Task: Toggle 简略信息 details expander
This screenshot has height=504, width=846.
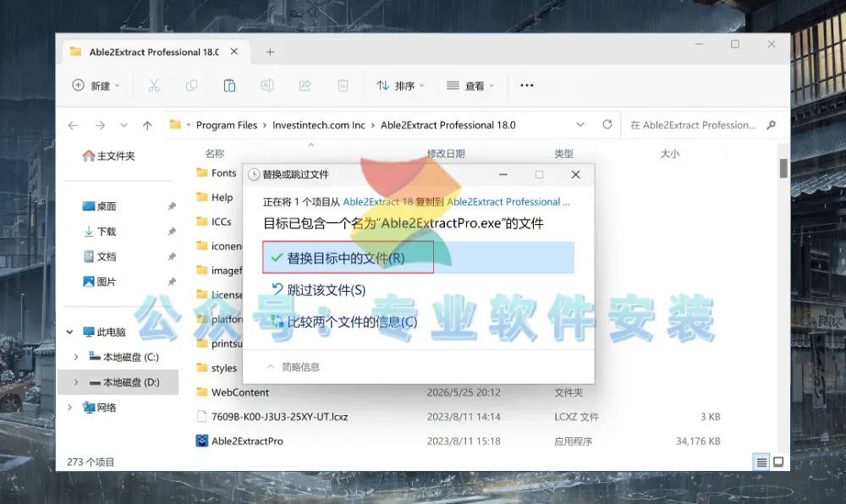Action: [293, 367]
